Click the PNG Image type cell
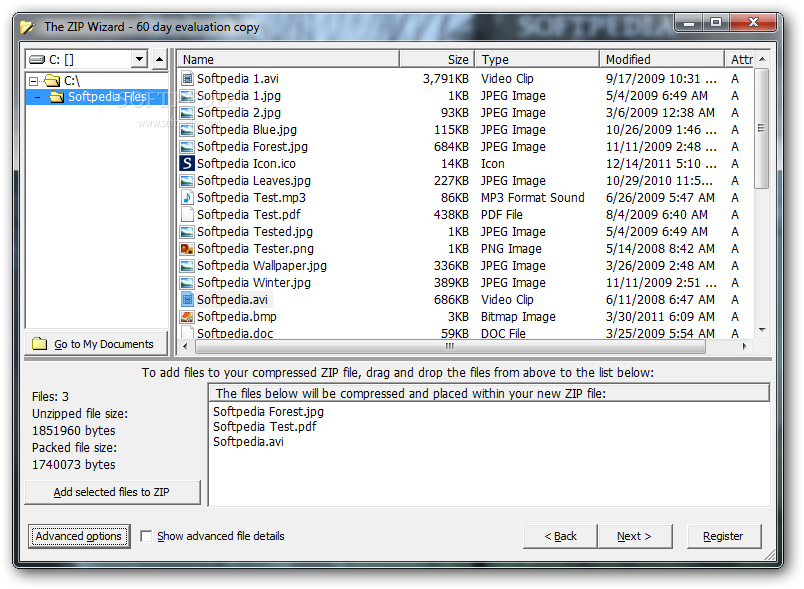This screenshot has width=804, height=589. click(x=511, y=249)
